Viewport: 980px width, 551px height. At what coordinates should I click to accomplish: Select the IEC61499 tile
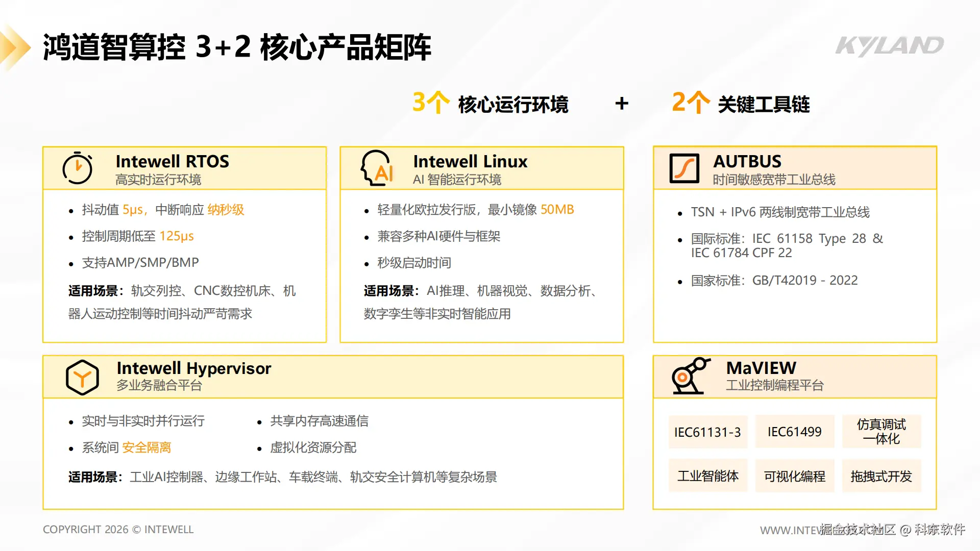pyautogui.click(x=795, y=432)
